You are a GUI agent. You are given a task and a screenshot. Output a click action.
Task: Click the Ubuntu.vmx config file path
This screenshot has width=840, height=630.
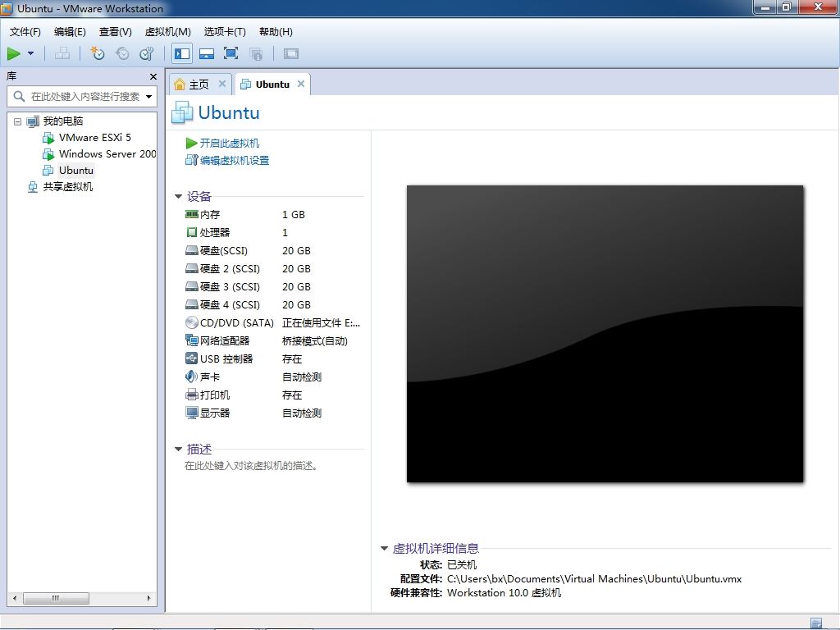click(594, 578)
